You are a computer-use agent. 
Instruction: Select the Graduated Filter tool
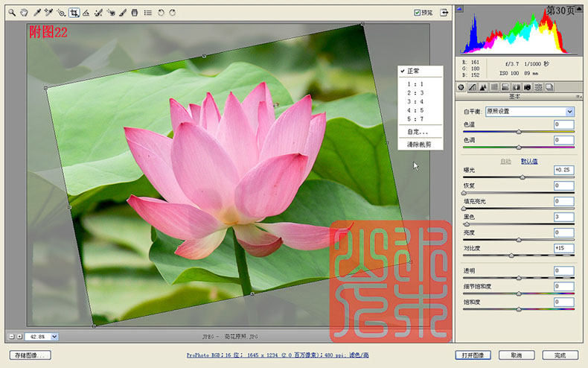click(x=135, y=13)
